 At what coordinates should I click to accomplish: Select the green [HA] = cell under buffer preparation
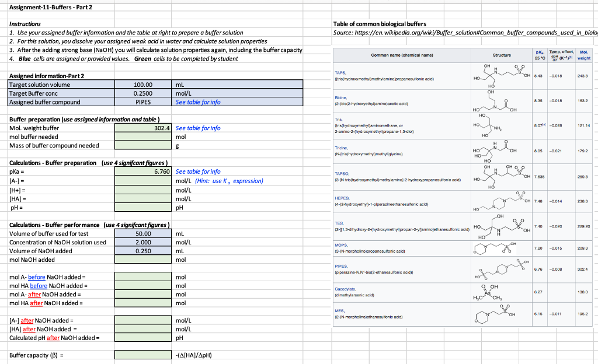point(143,199)
